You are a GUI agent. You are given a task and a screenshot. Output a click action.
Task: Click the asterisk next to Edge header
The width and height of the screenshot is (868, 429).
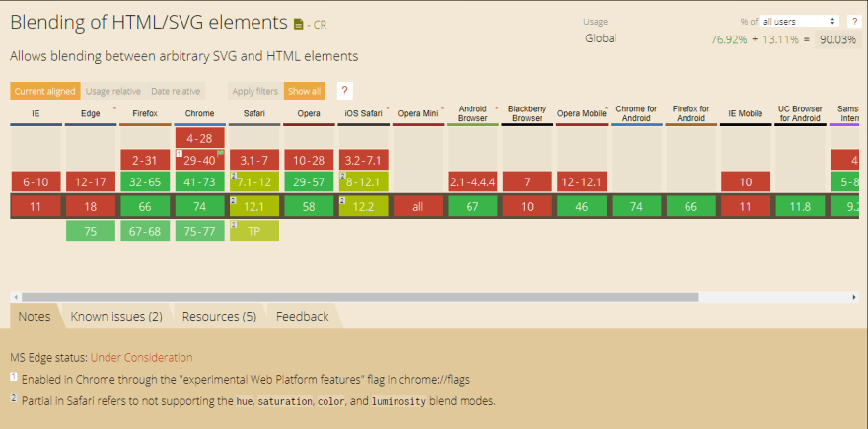coord(114,108)
